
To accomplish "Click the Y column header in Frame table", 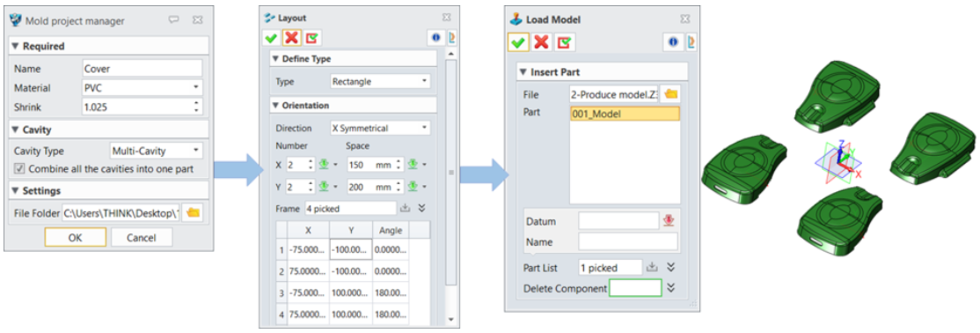I will click(351, 230).
